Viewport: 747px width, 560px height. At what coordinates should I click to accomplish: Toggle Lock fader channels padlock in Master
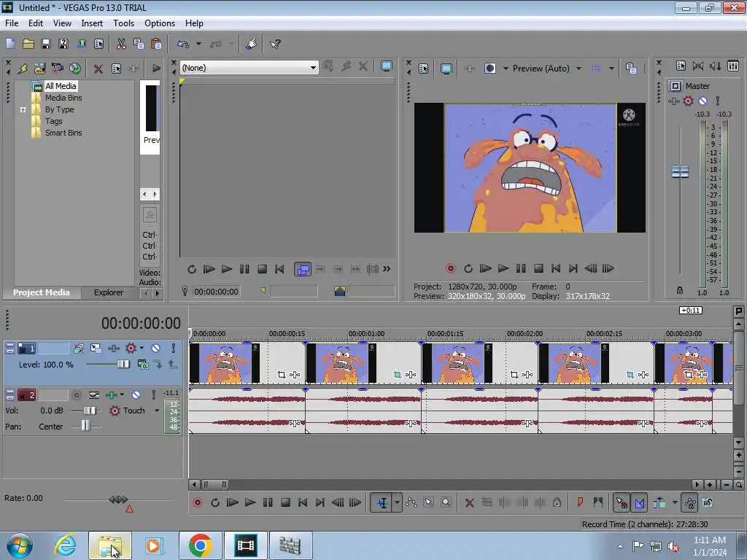[680, 290]
